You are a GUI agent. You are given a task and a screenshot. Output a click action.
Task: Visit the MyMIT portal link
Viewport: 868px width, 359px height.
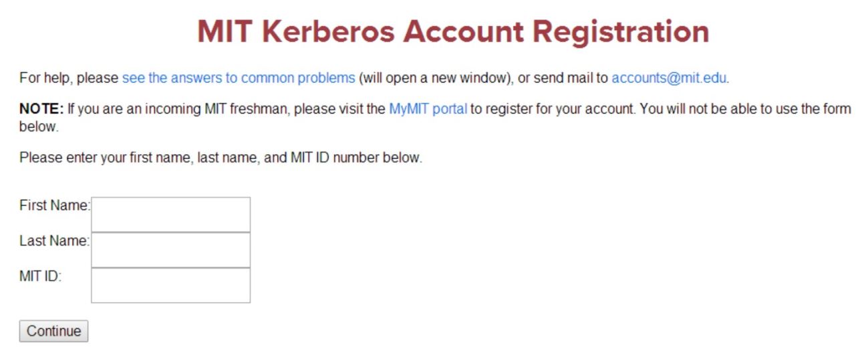(428, 109)
